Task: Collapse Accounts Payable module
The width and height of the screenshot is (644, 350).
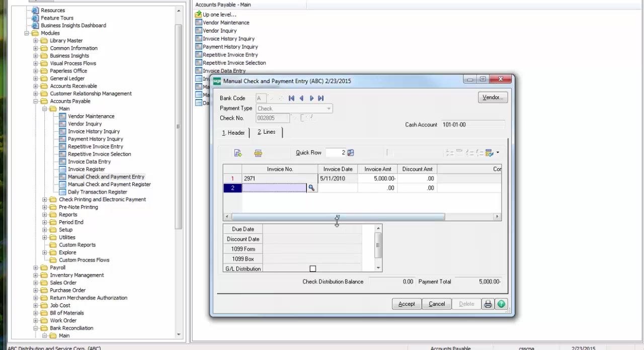Action: (x=36, y=101)
